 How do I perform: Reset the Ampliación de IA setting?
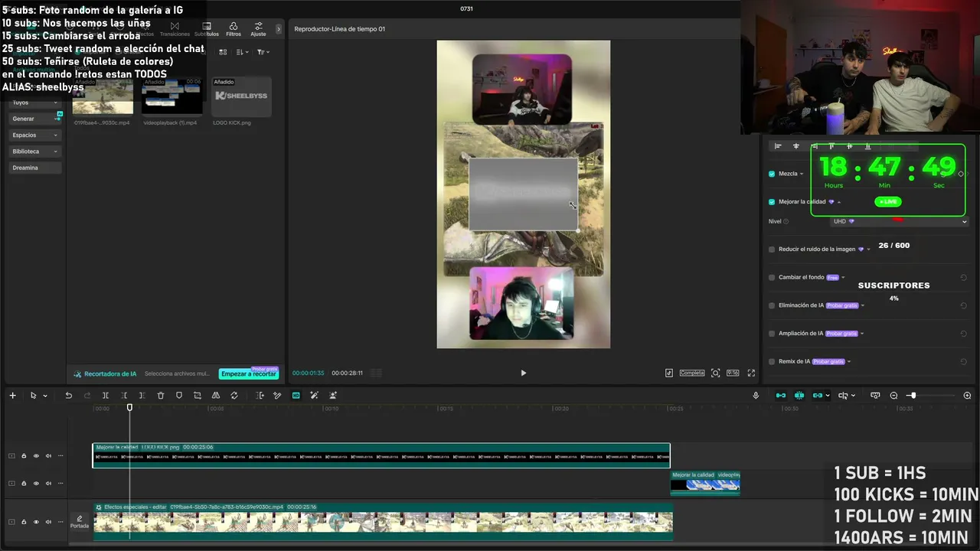(963, 334)
